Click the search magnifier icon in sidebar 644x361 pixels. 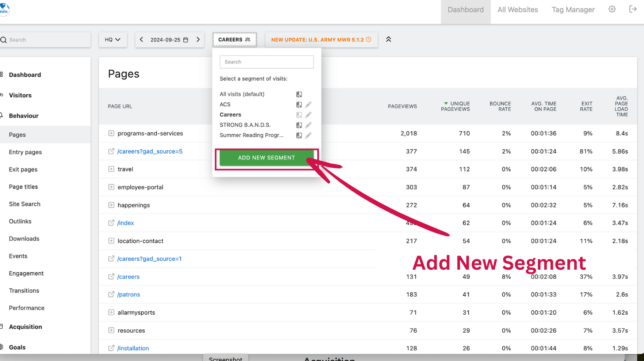tap(3, 40)
